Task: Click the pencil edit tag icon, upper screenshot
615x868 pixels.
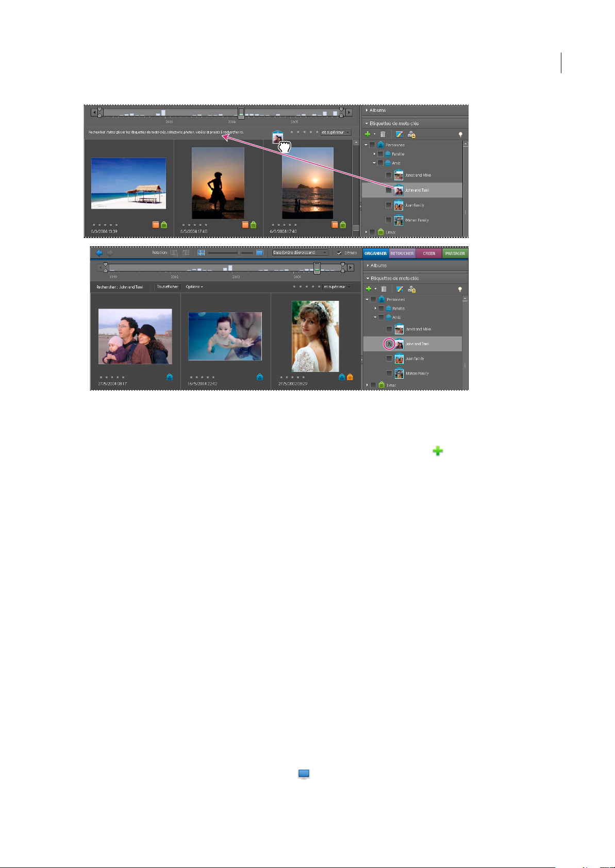Action: (399, 134)
